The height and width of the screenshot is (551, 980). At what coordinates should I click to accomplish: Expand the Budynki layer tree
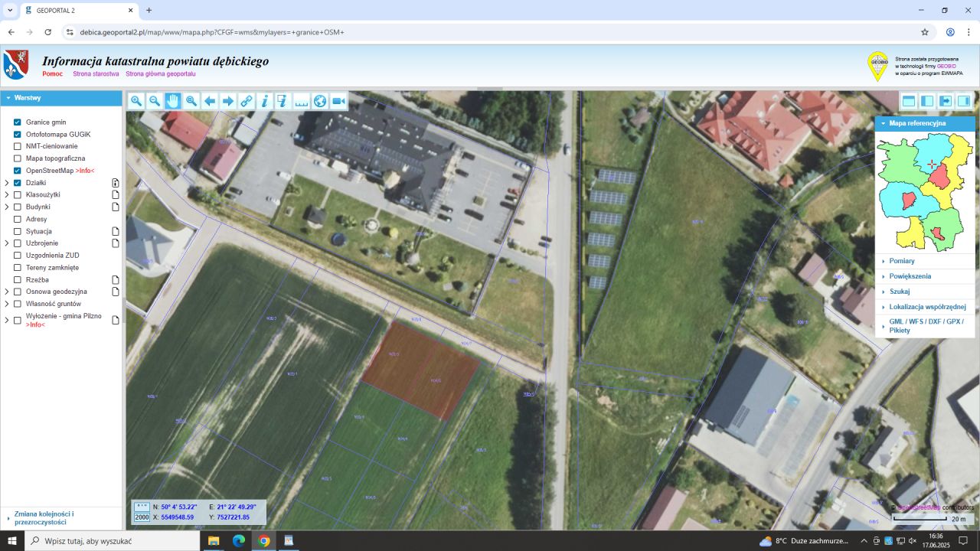pyautogui.click(x=7, y=207)
